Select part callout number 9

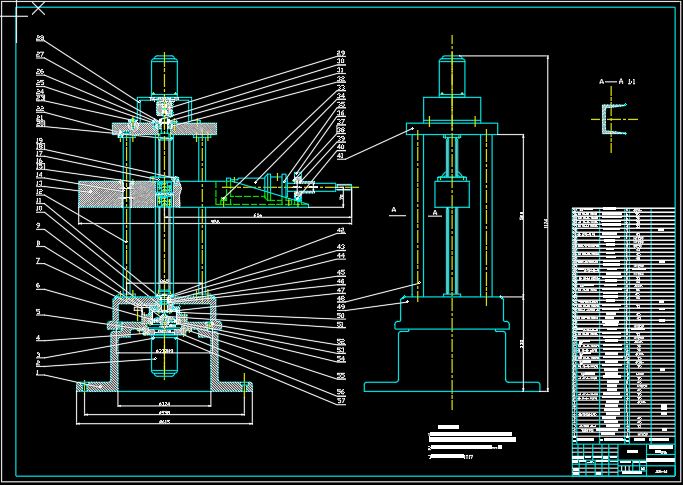tap(38, 226)
